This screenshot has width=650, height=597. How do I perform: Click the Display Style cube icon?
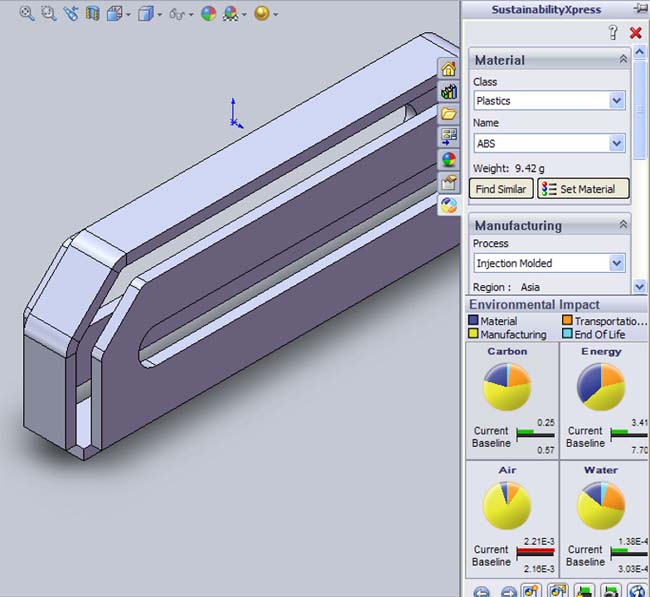[146, 14]
